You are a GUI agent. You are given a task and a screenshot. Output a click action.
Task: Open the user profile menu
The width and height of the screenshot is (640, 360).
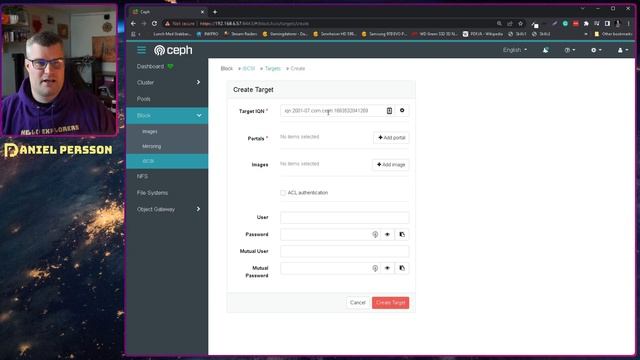coord(622,50)
